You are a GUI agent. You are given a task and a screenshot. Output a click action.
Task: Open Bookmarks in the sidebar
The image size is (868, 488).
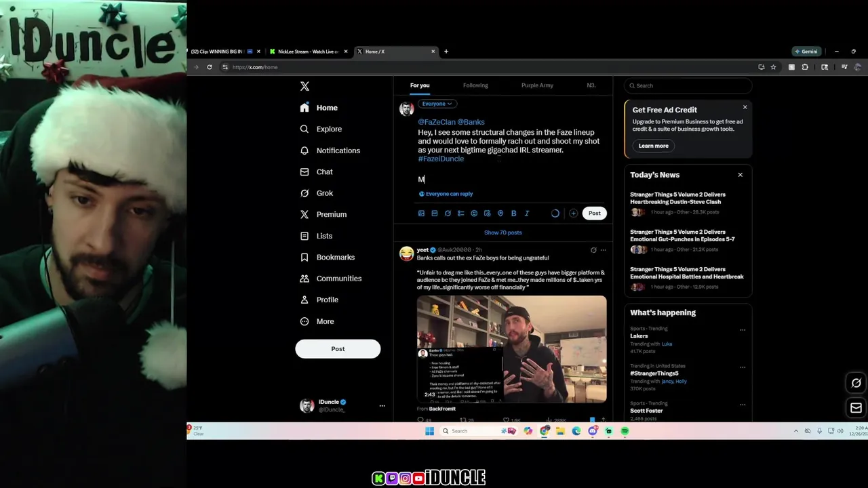pos(328,257)
